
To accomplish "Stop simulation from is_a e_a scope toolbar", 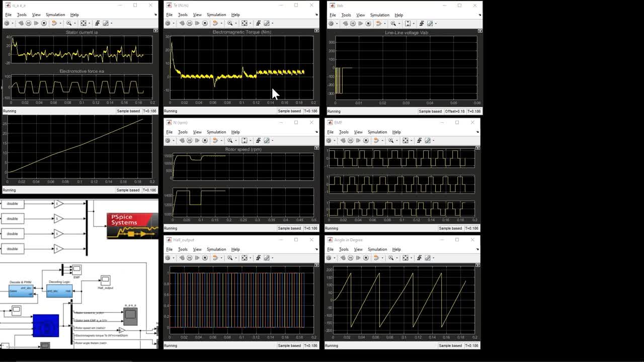I will [x=44, y=23].
